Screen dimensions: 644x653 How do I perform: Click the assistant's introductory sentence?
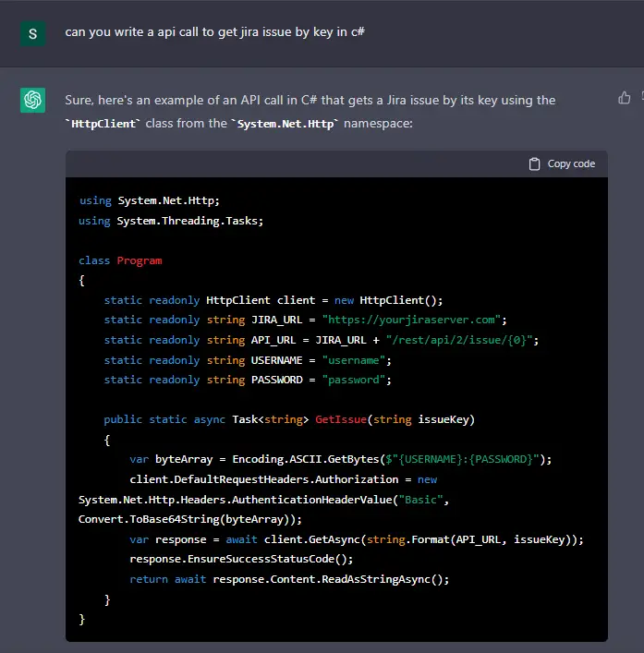[310, 112]
